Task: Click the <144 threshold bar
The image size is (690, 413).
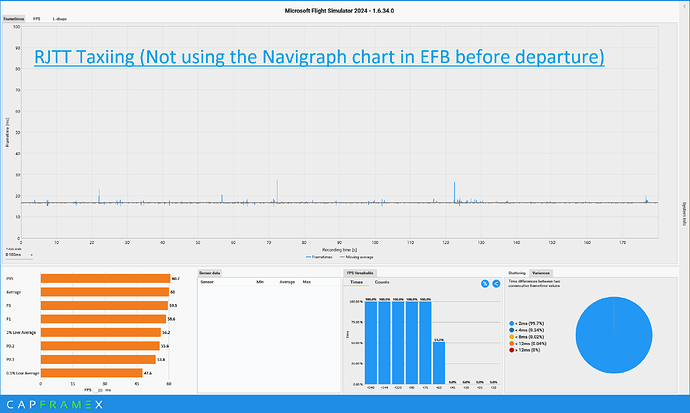Action: pos(384,343)
